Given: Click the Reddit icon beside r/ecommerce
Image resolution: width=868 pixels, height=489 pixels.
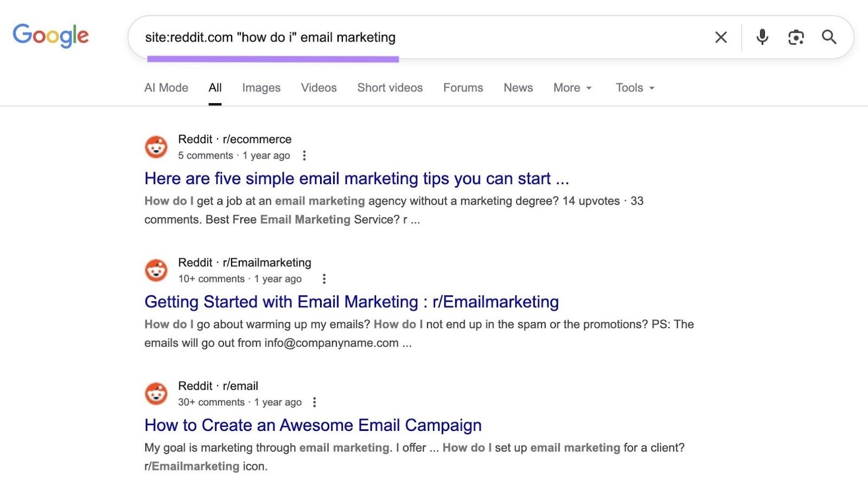Looking at the screenshot, I should point(156,147).
